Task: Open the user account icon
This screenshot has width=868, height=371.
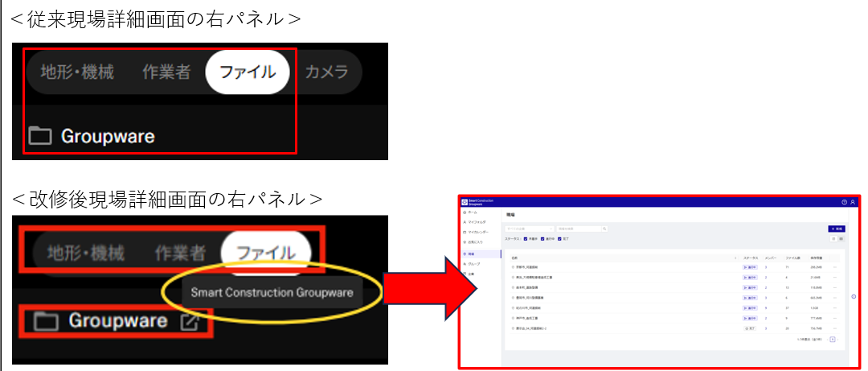Action: pyautogui.click(x=853, y=202)
